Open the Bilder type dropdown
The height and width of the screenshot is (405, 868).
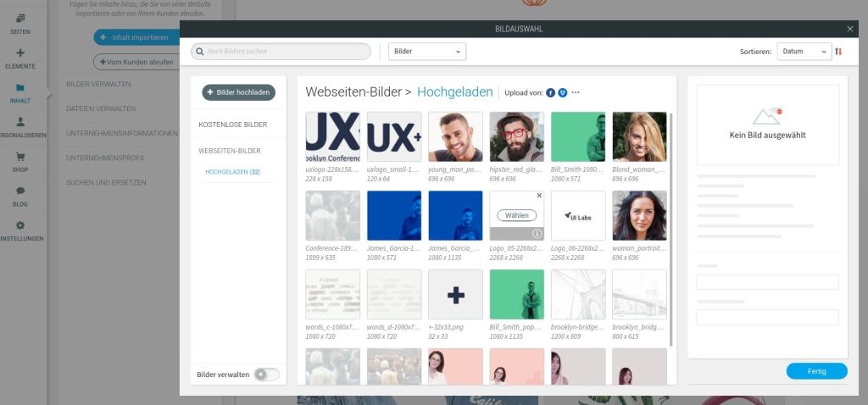tap(427, 52)
